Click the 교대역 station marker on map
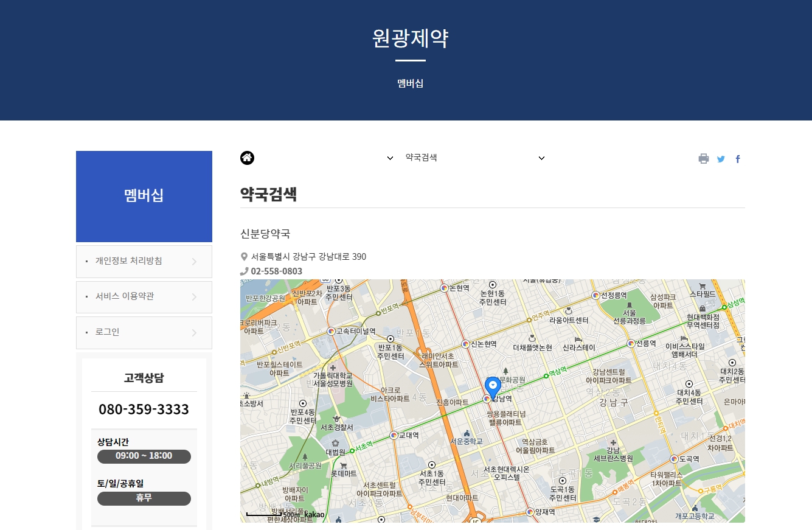Image resolution: width=812 pixels, height=530 pixels. (x=394, y=435)
